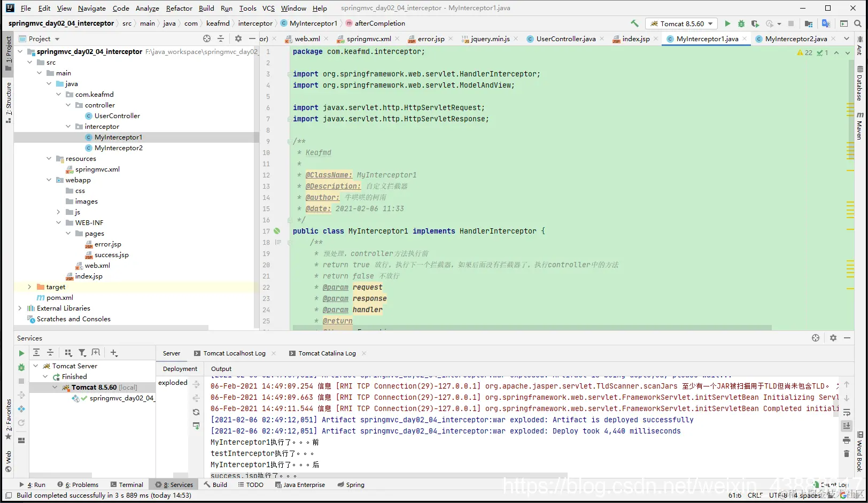Toggle the Word Book tool window button
Screen dimensions: 868x503
[x=859, y=451]
